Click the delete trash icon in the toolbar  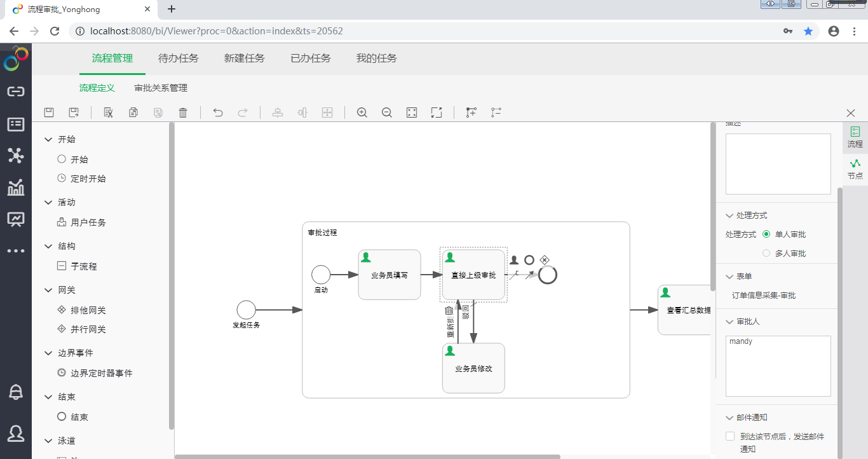pos(183,113)
